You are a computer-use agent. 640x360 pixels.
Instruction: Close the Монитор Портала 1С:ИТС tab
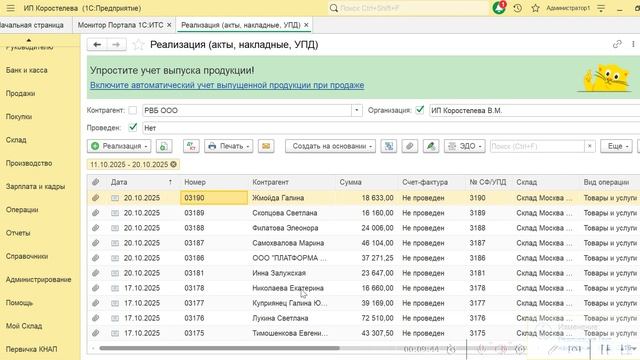[x=169, y=25]
